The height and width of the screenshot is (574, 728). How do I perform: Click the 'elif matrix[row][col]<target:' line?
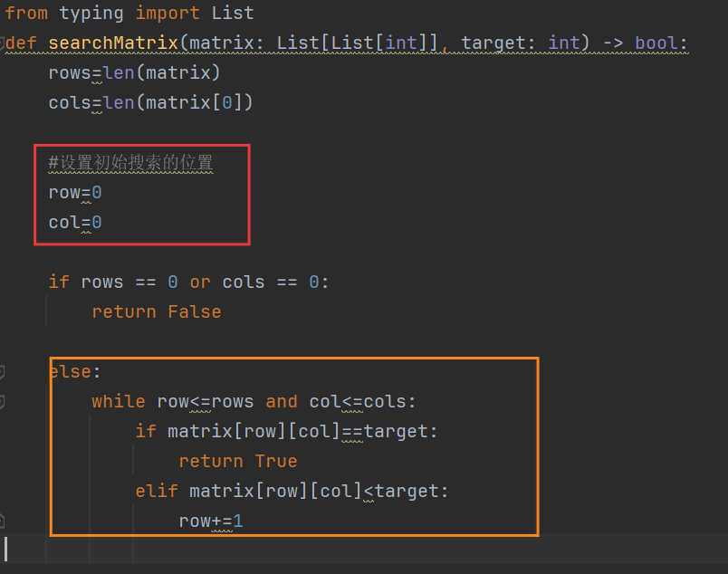coord(292,492)
